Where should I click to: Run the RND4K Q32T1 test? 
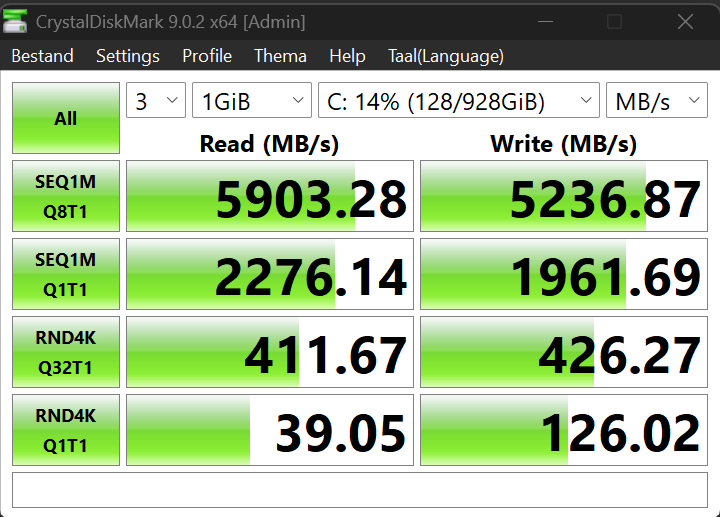coord(66,352)
